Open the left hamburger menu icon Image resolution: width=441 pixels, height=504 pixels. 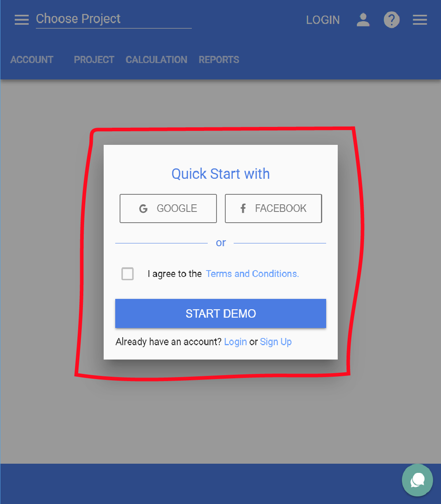click(22, 20)
